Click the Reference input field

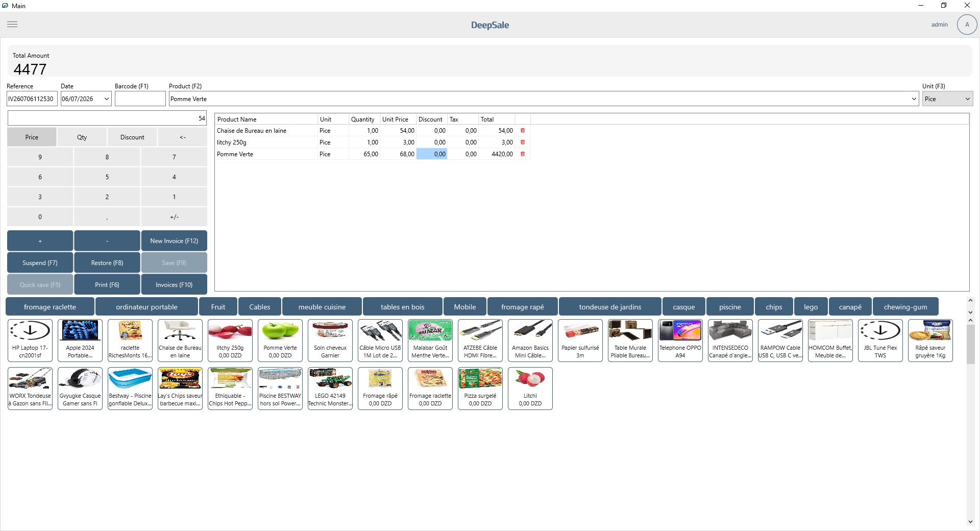tap(32, 99)
